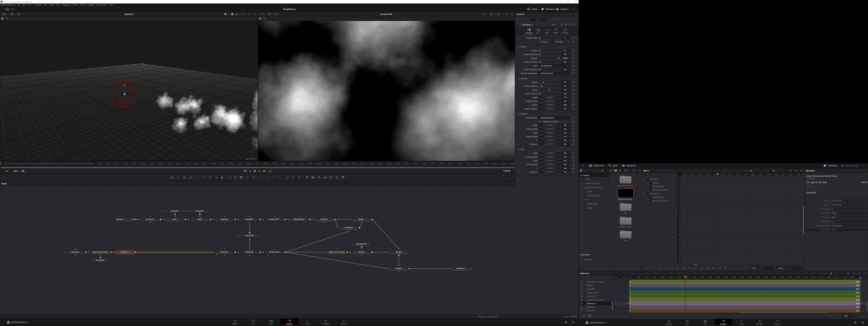This screenshot has height=326, width=868.
Task: Toggle the Spline panel button
Action: [613, 166]
